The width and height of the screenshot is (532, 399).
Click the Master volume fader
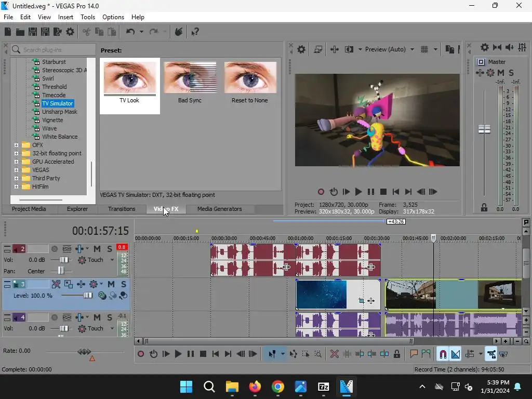tap(484, 129)
